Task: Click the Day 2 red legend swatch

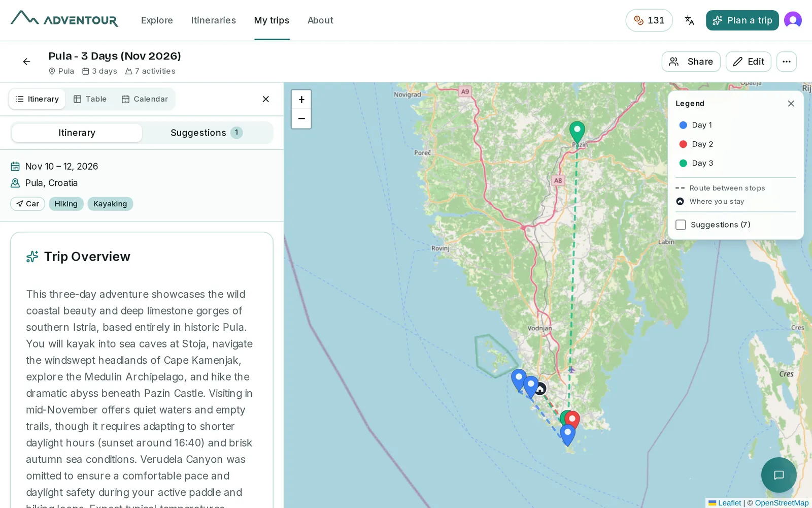Action: coord(683,144)
